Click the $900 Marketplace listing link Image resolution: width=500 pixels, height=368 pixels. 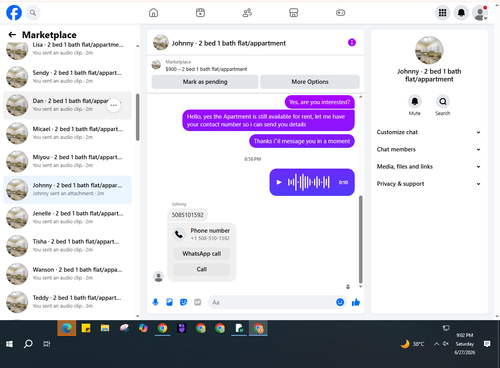point(206,69)
